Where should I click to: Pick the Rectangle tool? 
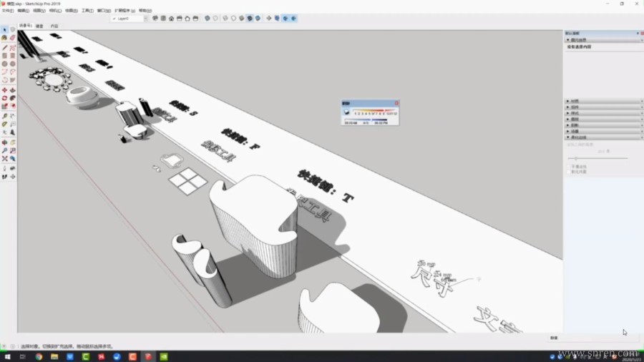[4, 55]
